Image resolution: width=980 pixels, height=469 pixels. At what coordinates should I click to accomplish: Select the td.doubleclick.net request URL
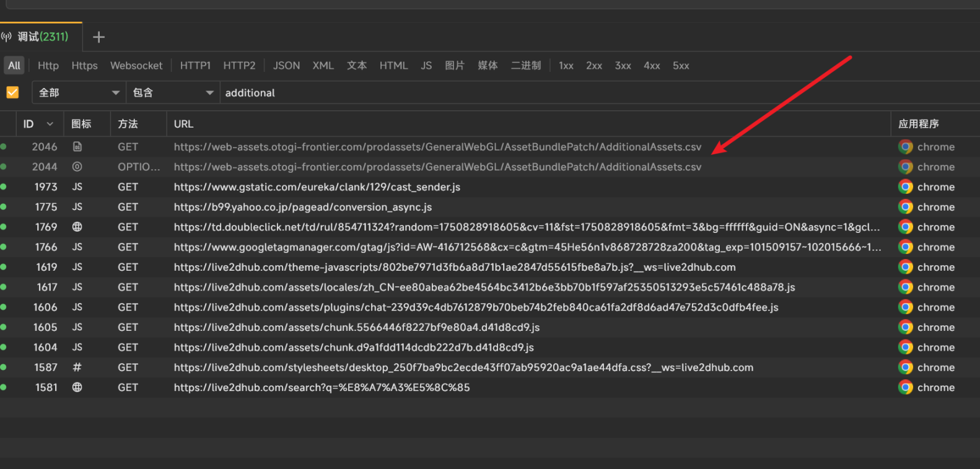pyautogui.click(x=527, y=227)
